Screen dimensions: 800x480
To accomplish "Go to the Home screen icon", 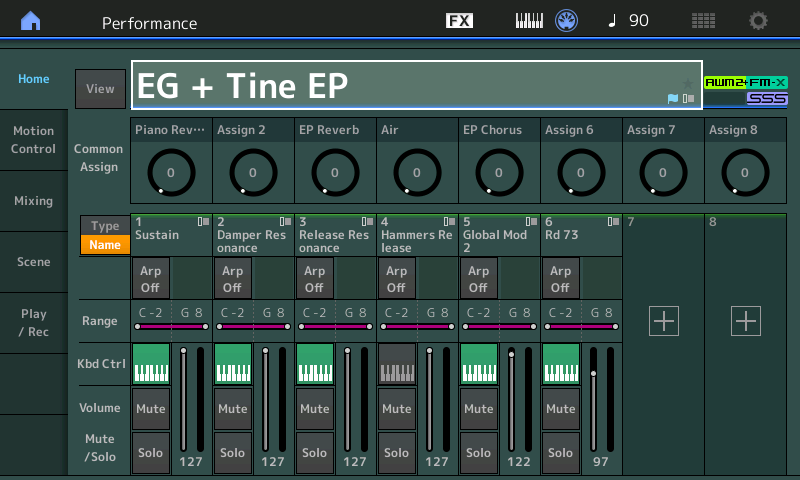I will pos(31,21).
